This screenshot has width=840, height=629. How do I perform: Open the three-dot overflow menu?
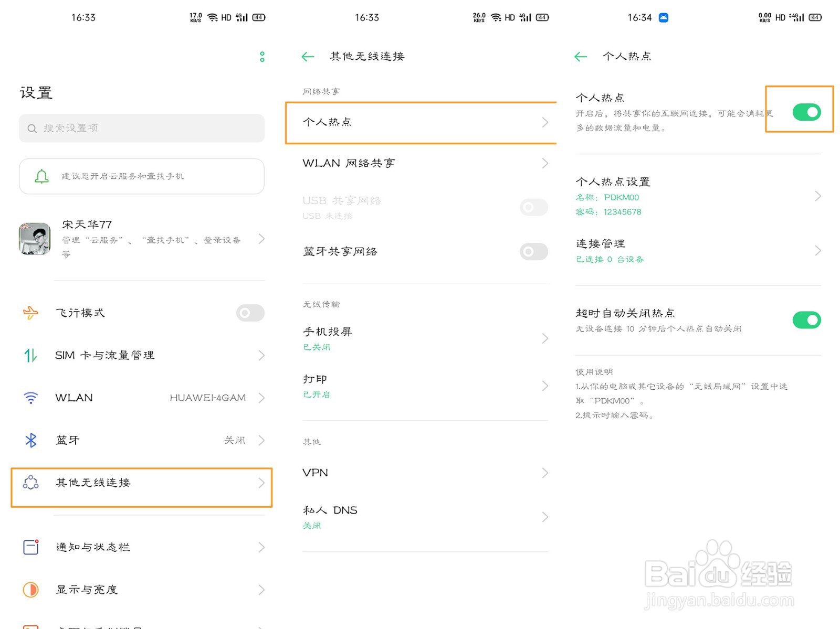tap(261, 57)
